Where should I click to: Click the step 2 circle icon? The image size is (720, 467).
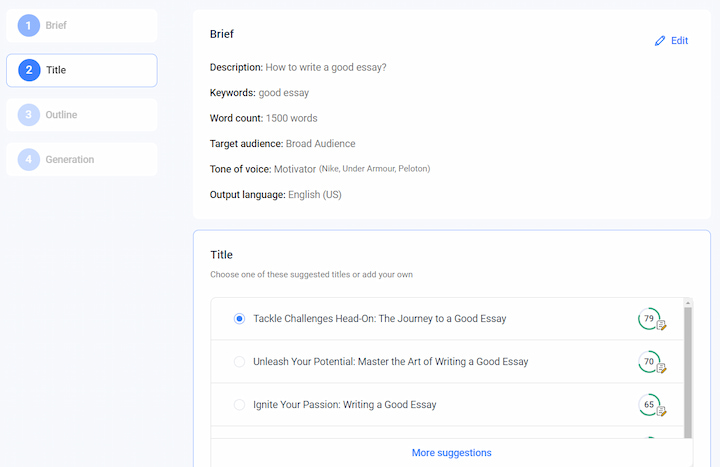coord(29,70)
